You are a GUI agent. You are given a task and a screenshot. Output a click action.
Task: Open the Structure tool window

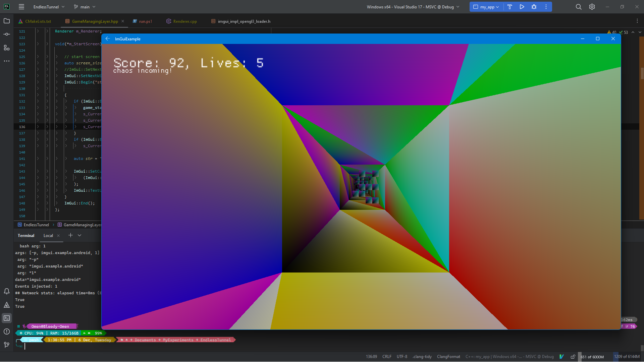click(x=6, y=48)
